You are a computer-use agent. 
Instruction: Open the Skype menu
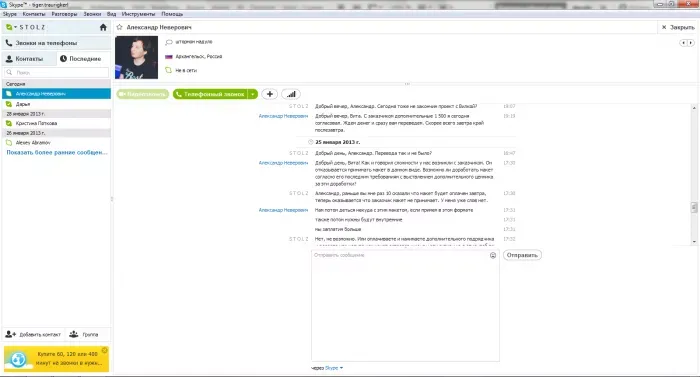tap(10, 14)
